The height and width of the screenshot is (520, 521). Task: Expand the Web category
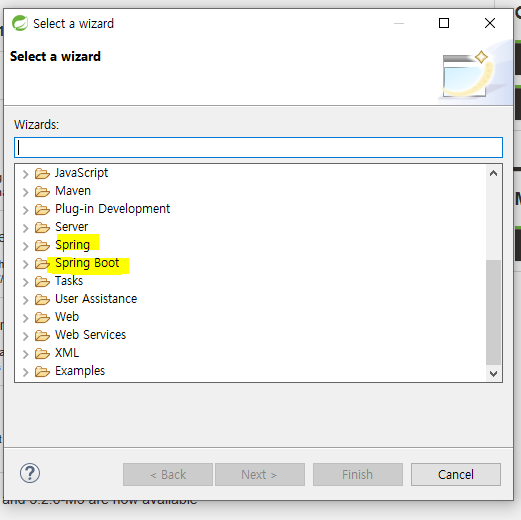click(x=25, y=318)
